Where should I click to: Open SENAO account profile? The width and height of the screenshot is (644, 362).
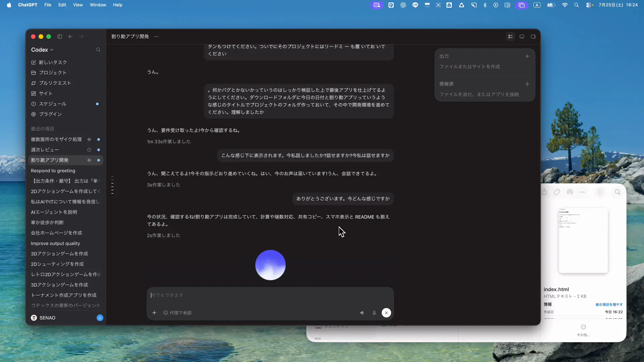click(43, 318)
